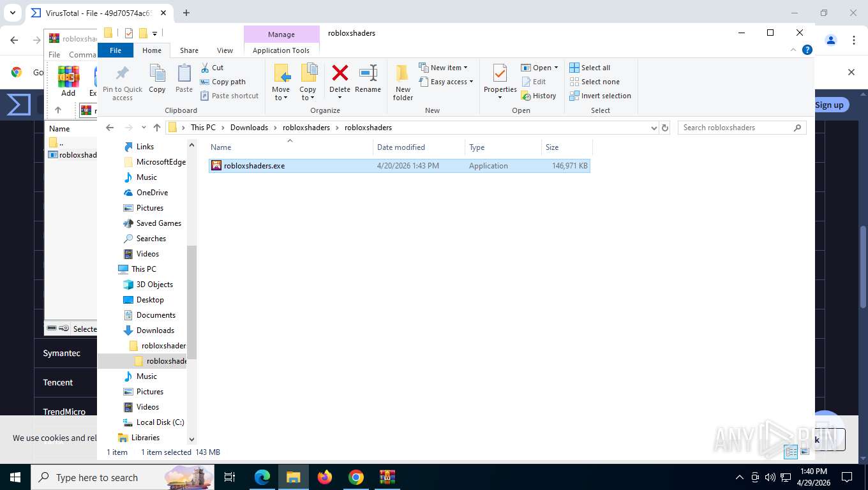The width and height of the screenshot is (868, 490).
Task: Click the navigation pane scrollbar thumb
Action: click(191, 302)
